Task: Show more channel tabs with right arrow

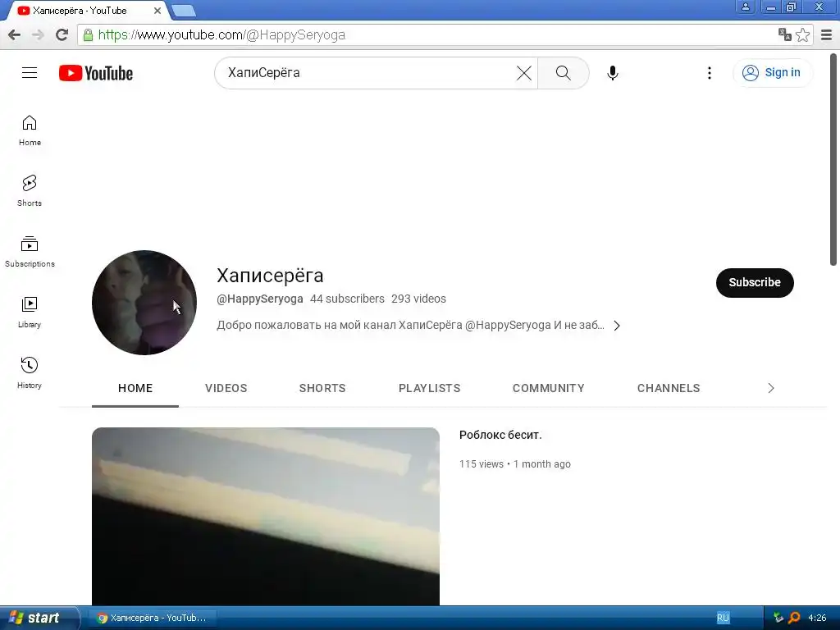Action: (771, 388)
